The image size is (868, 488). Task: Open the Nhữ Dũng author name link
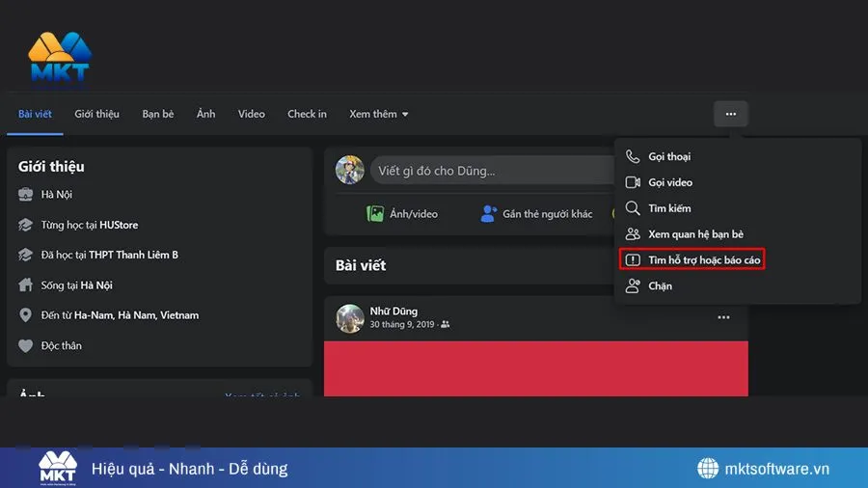tap(393, 311)
